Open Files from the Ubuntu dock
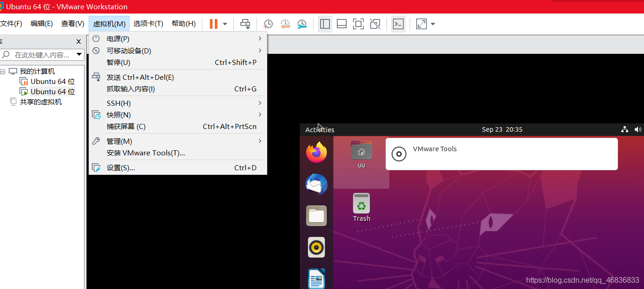 tap(316, 216)
